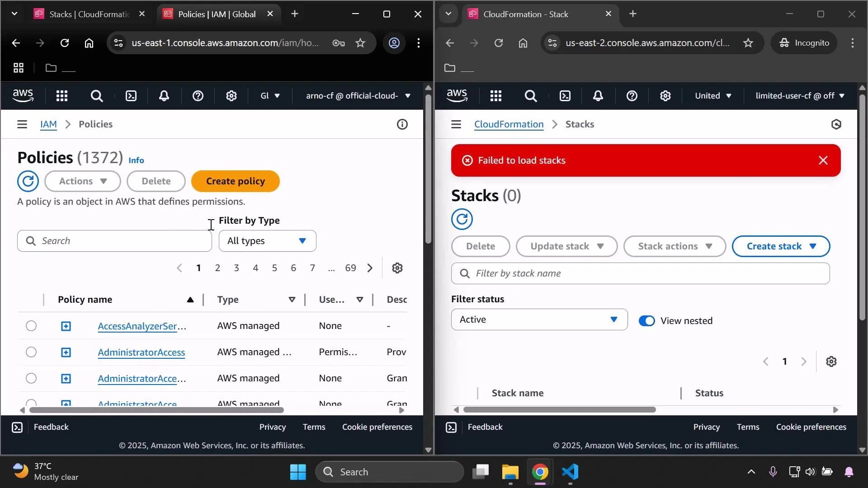Open the IAM sidebar hamburger menu
868x488 pixels.
coord(22,124)
